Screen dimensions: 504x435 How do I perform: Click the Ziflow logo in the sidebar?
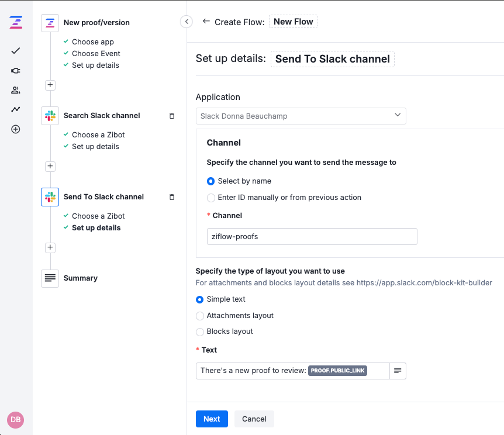click(16, 23)
